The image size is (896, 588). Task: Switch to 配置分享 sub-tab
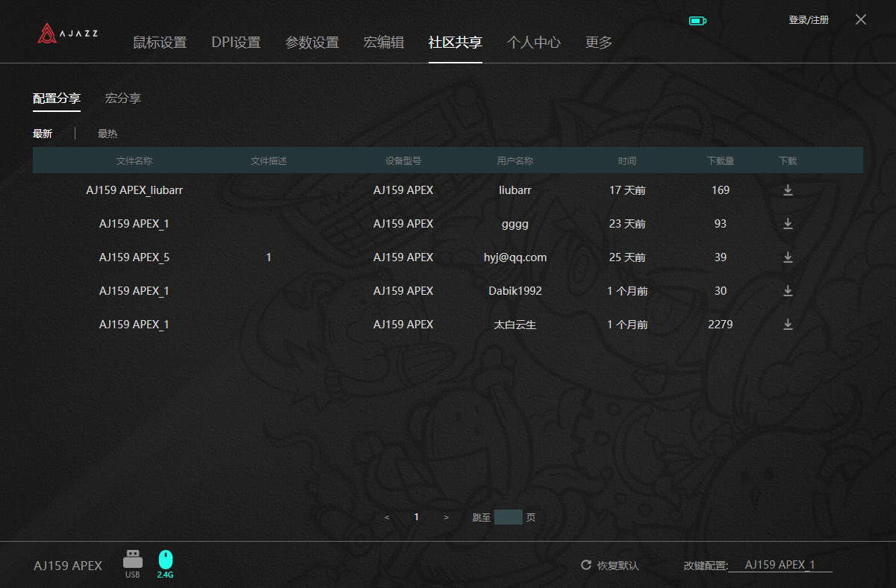pyautogui.click(x=57, y=98)
